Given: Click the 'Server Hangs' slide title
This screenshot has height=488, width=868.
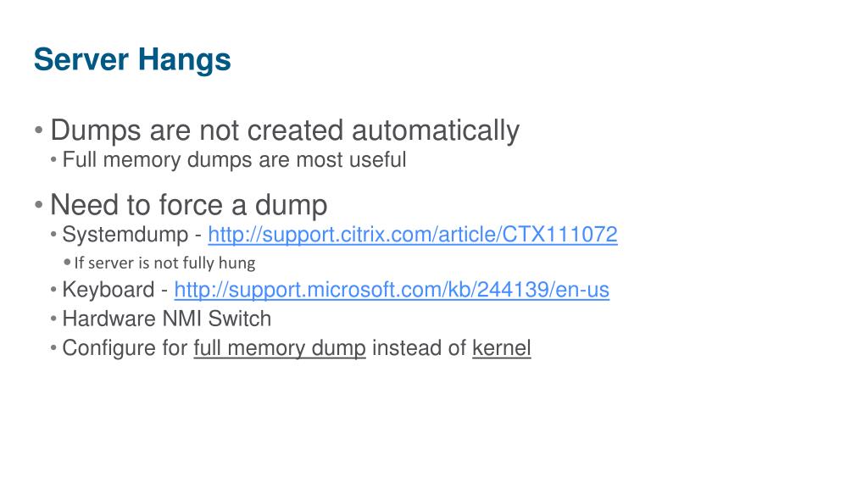Looking at the screenshot, I should (x=132, y=60).
